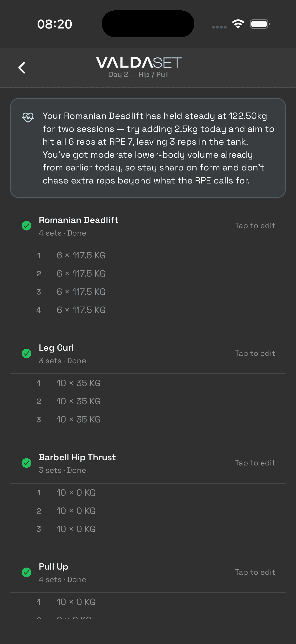Click the Wi-Fi icon in status bar
Screen dimensions: 296x644
coord(238,24)
